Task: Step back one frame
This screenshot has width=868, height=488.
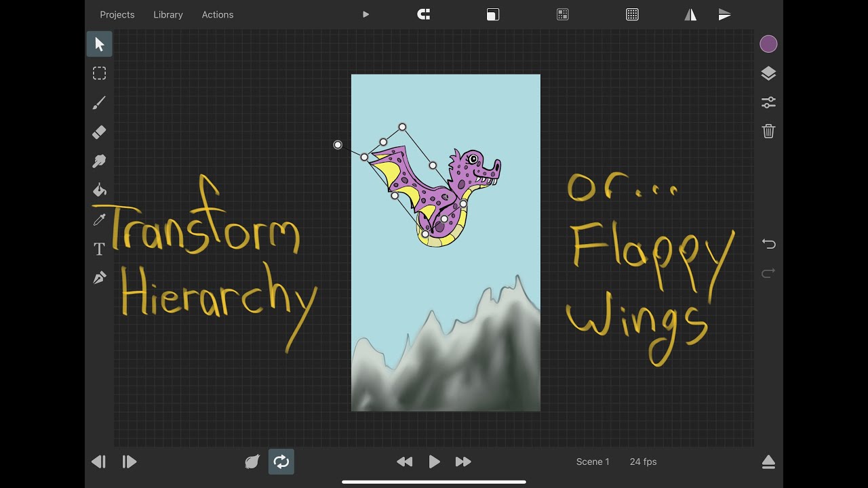Action: coord(98,462)
